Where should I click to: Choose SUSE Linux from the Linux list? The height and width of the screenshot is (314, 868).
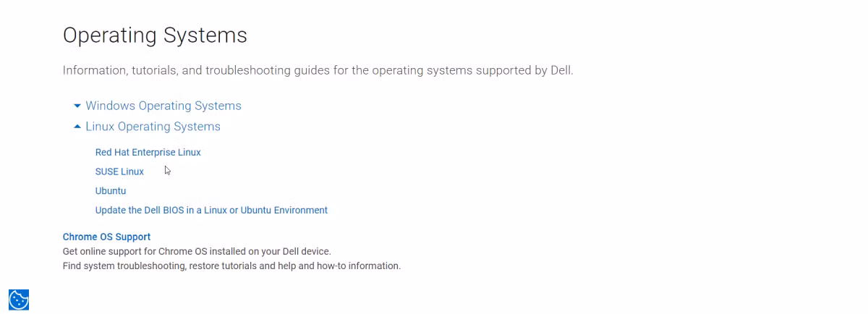(x=119, y=172)
